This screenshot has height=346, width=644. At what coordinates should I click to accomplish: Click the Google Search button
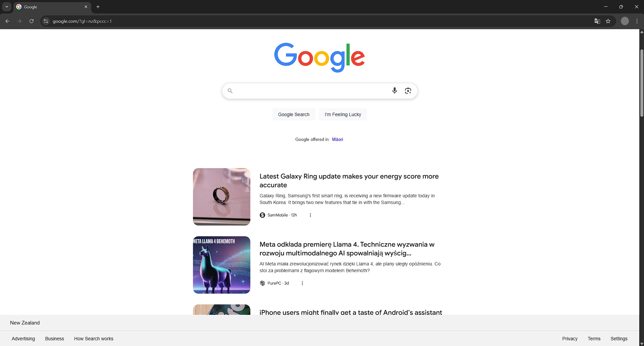294,114
